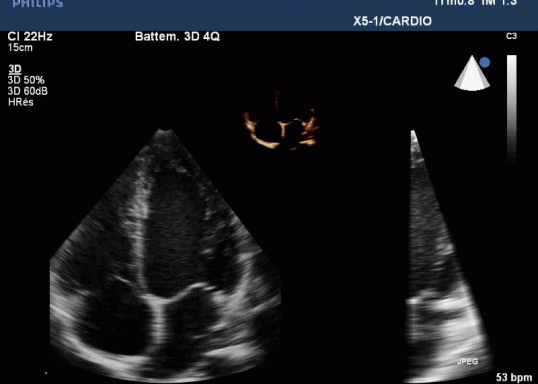
Task: Select the underlined 3D mode label
Action: [x=15, y=69]
